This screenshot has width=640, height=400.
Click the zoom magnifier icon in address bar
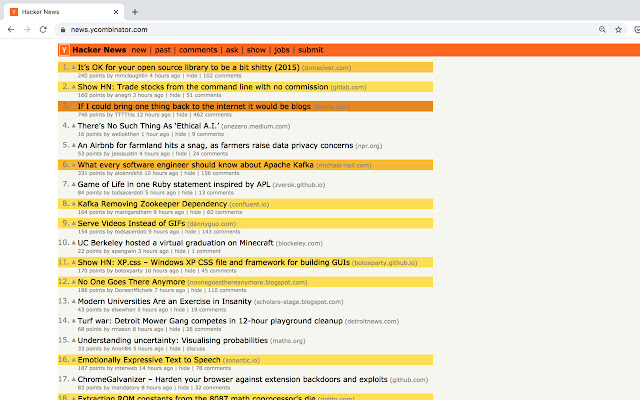pyautogui.click(x=602, y=29)
